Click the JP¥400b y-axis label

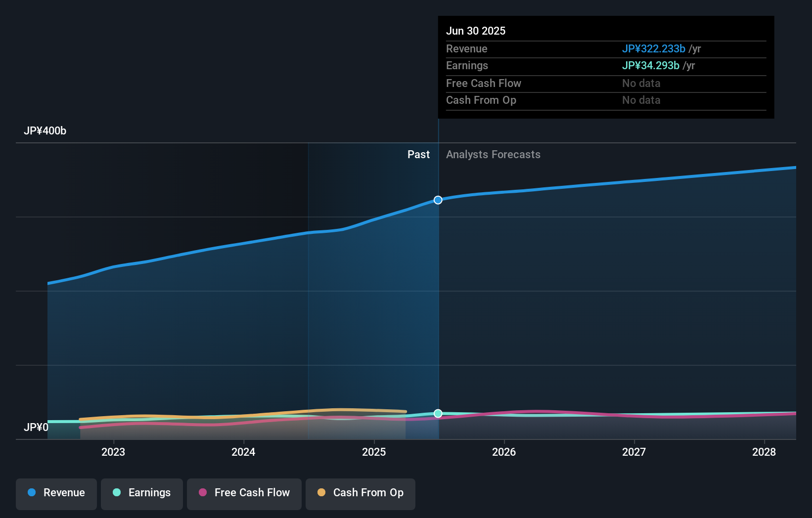click(45, 131)
